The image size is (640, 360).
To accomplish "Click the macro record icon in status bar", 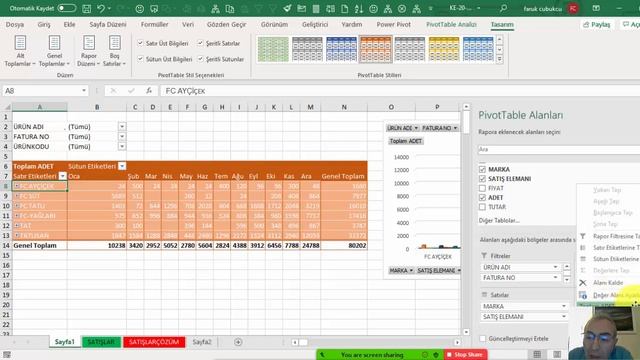I will 7,355.
